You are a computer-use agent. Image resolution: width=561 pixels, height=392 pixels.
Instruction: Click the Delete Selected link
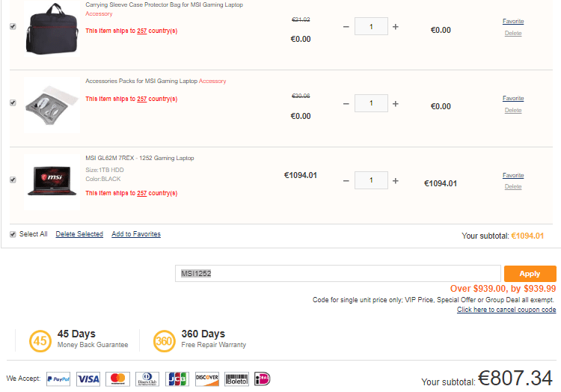pyautogui.click(x=79, y=234)
